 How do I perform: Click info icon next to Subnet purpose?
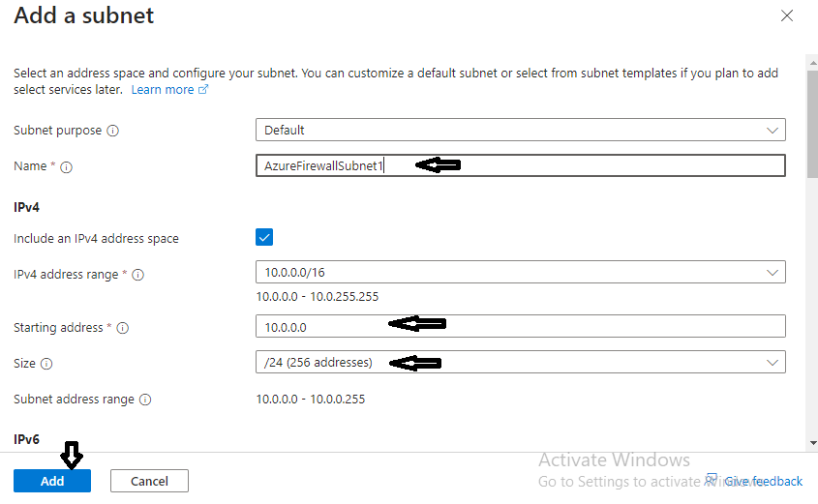113,131
